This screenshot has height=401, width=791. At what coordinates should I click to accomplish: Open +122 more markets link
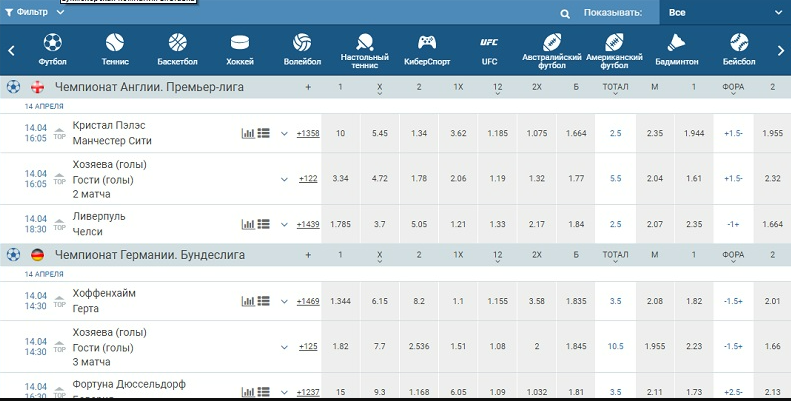click(x=308, y=179)
